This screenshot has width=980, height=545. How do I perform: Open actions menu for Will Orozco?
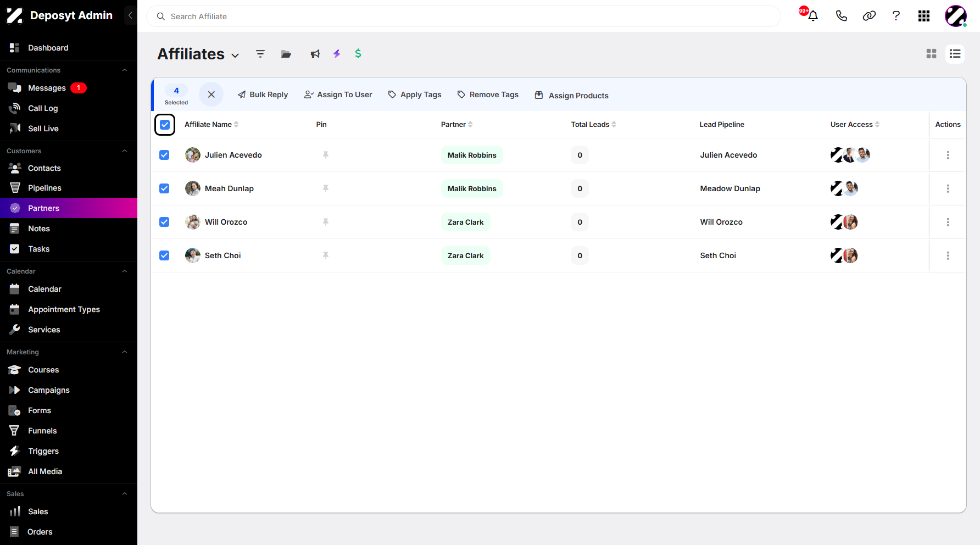coord(948,222)
